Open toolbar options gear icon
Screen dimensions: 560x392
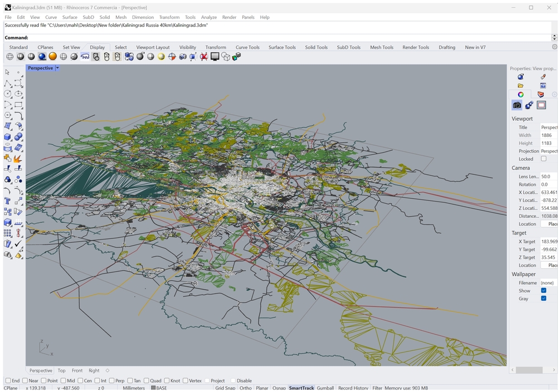(x=554, y=47)
